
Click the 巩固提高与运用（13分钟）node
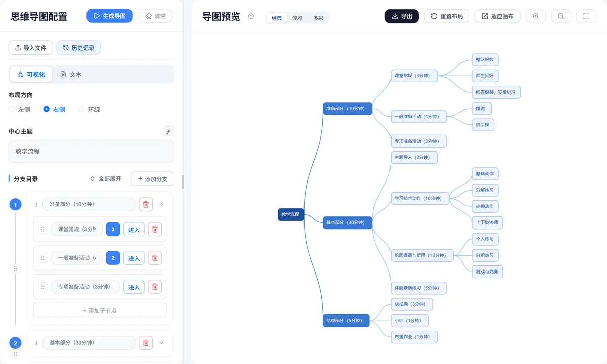click(x=422, y=255)
